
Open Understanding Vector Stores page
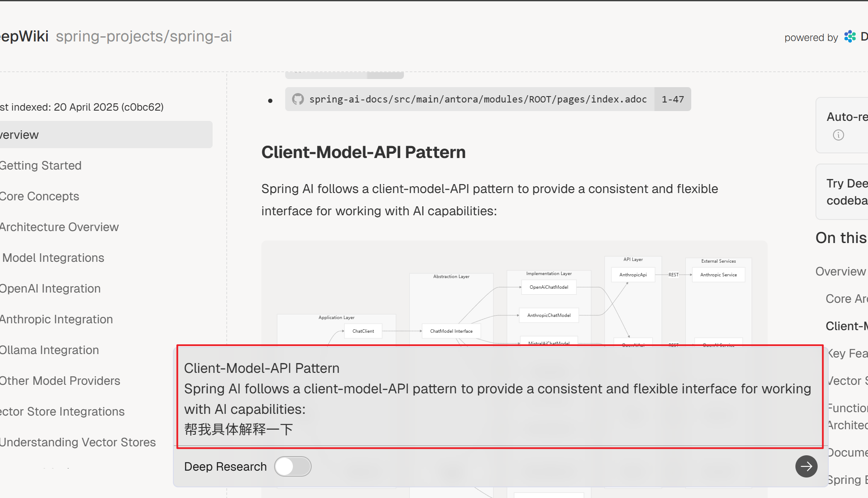coord(78,442)
